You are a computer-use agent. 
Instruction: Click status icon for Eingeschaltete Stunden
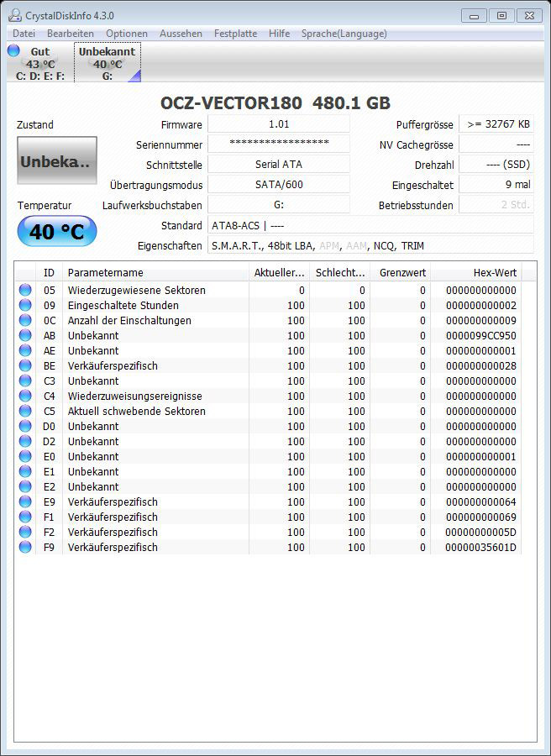25,305
